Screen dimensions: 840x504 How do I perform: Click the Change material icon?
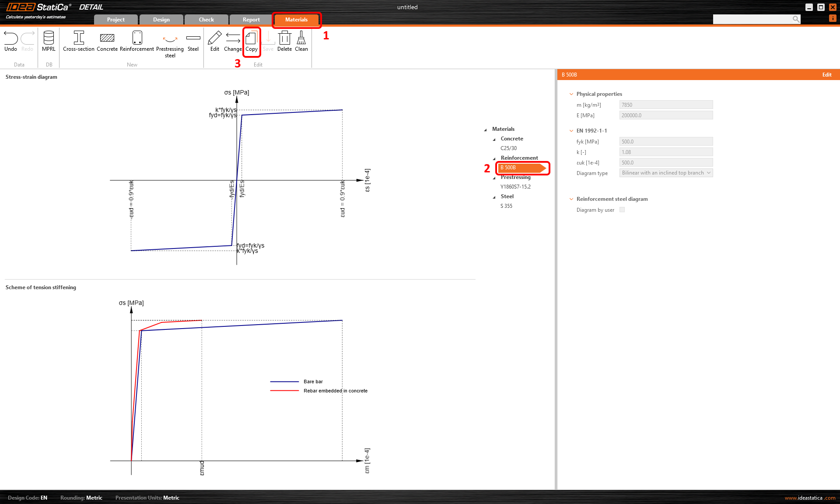pyautogui.click(x=233, y=38)
